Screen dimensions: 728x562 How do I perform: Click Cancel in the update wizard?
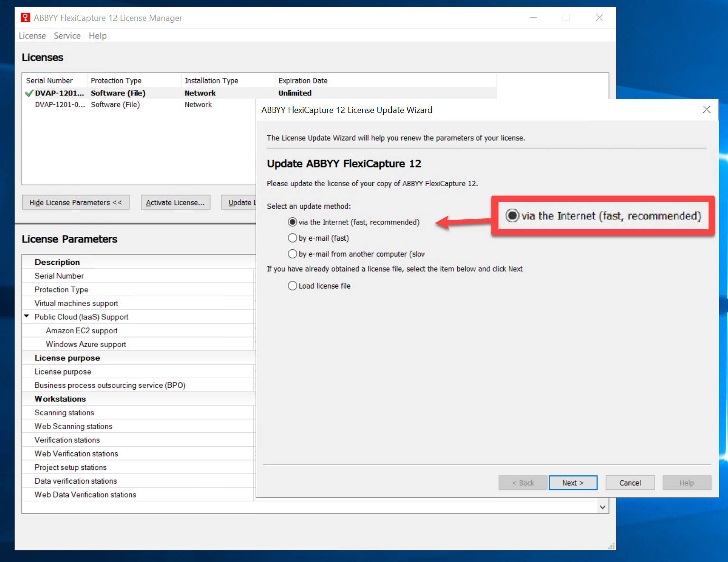pyautogui.click(x=630, y=483)
